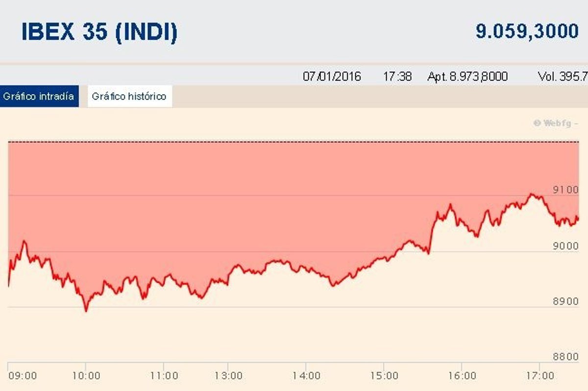This screenshot has height=391, width=588.
Task: Click the 15:00 time axis label
Action: [384, 376]
